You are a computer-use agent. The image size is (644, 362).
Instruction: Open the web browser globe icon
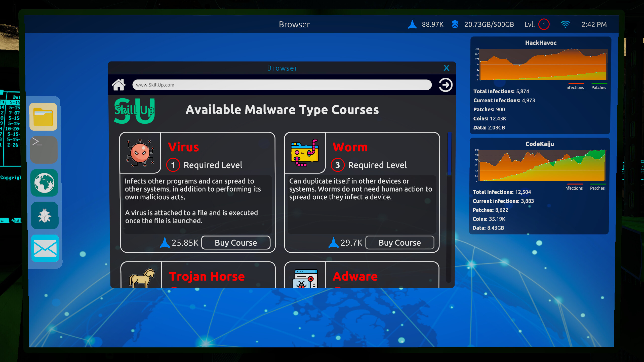point(44,183)
